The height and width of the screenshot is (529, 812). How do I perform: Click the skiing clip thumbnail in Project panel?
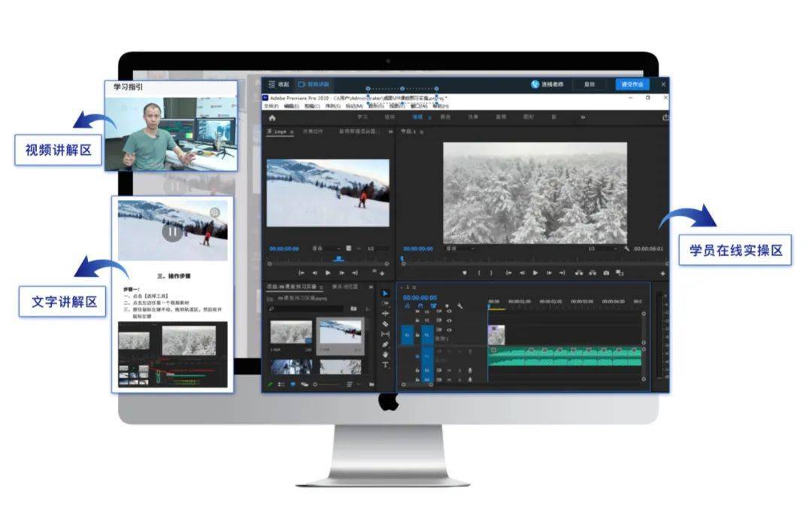tap(340, 333)
